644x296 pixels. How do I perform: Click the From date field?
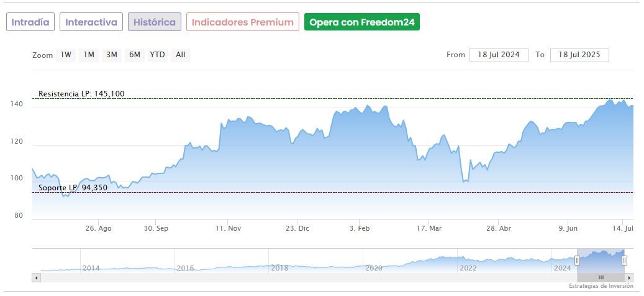499,55
